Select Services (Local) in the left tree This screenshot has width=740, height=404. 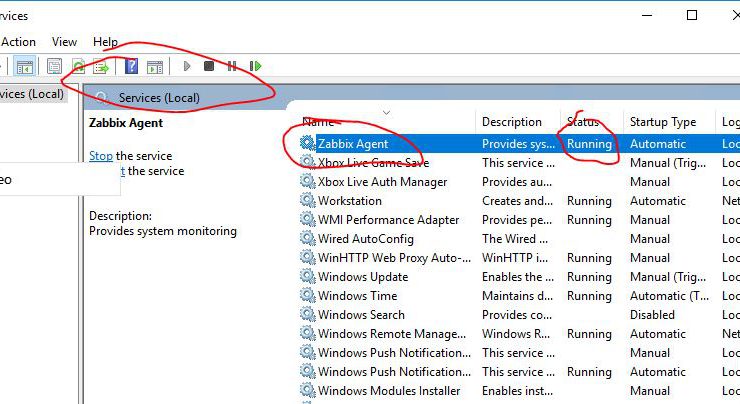[x=31, y=94]
